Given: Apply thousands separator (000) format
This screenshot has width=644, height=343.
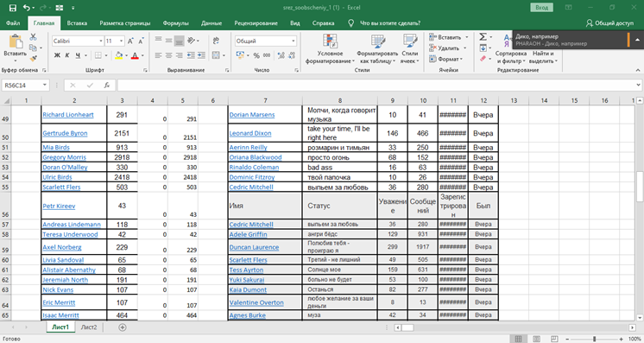Looking at the screenshot, I should pyautogui.click(x=267, y=55).
